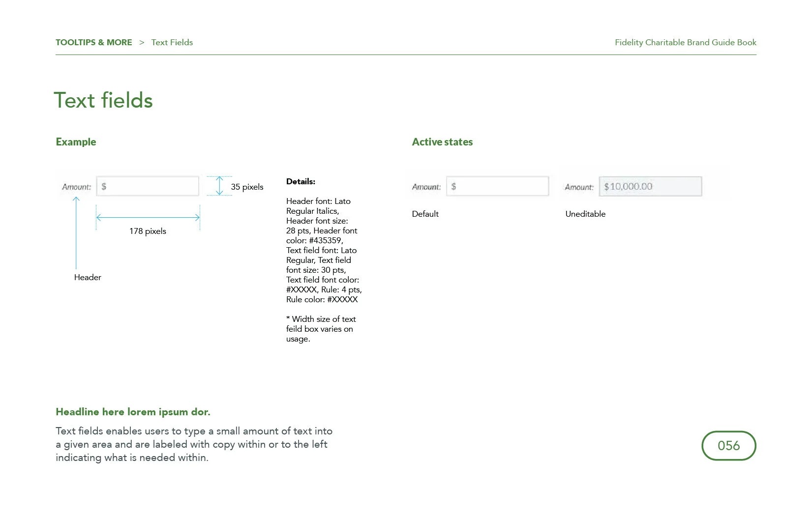Click the Uneditable caption

click(585, 214)
